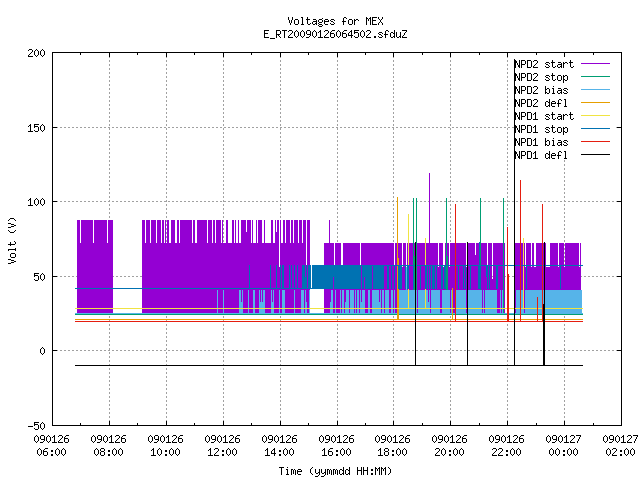The width and height of the screenshot is (640, 480).
Task: Click the 'Volt (V)' y-axis label
Action: coord(12,240)
